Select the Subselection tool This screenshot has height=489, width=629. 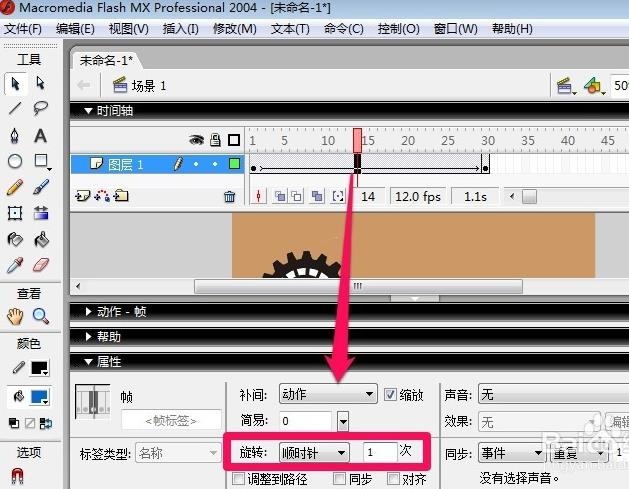(41, 83)
